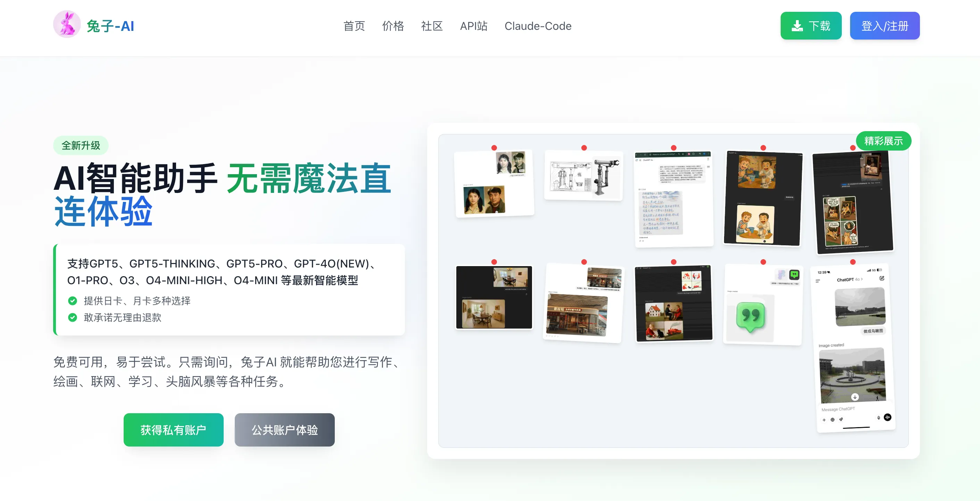The width and height of the screenshot is (980, 501).
Task: Open the Claude-Code page link
Action: (538, 26)
